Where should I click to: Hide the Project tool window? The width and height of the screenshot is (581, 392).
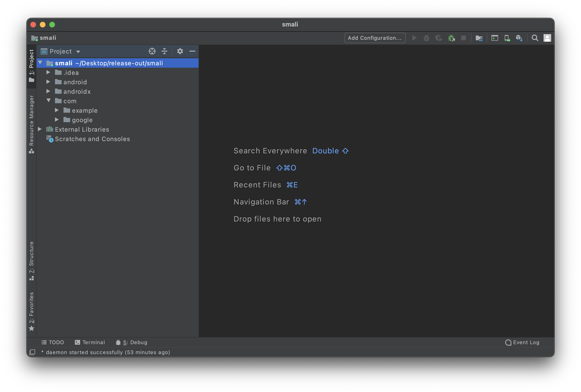192,51
